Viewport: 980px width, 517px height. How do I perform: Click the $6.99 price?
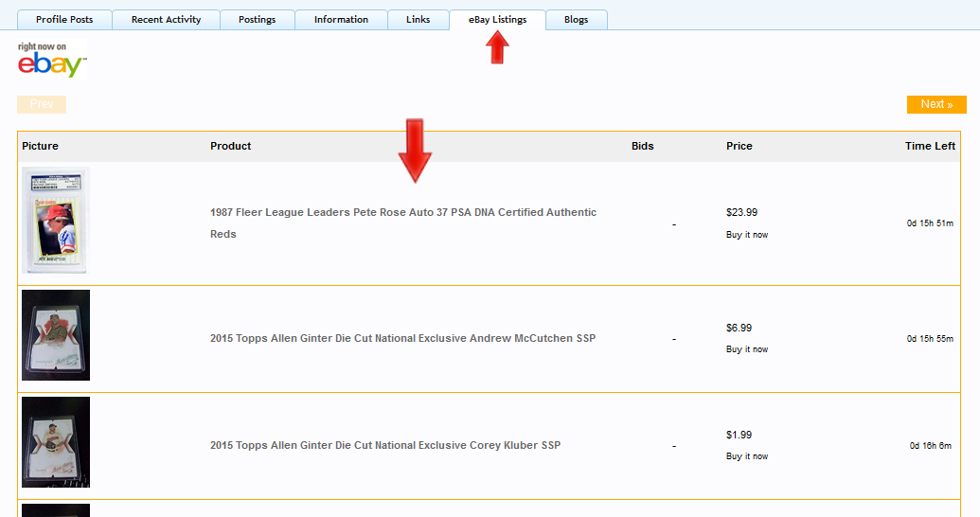coord(739,328)
